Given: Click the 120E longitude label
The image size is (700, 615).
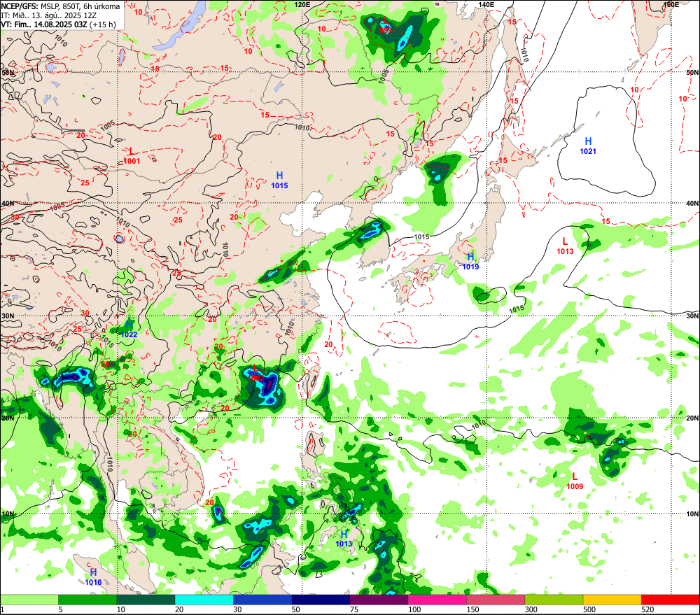Looking at the screenshot, I should 302,4.
